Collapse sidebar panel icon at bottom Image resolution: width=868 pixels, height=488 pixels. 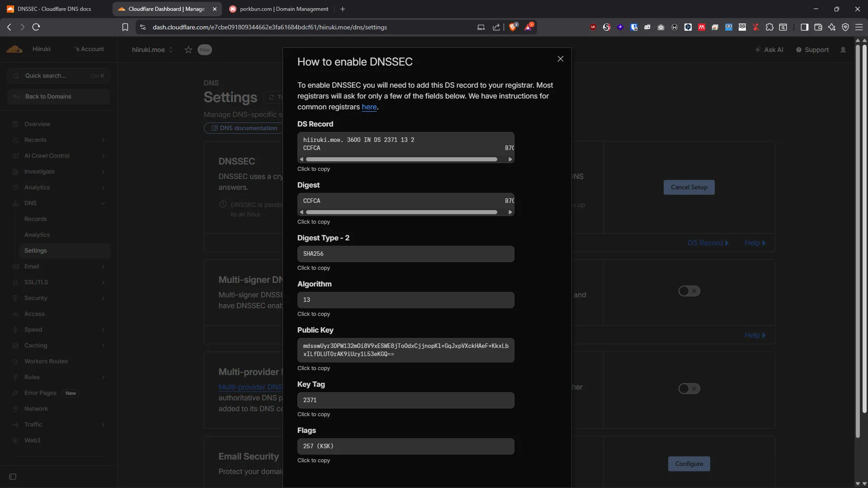[13, 477]
